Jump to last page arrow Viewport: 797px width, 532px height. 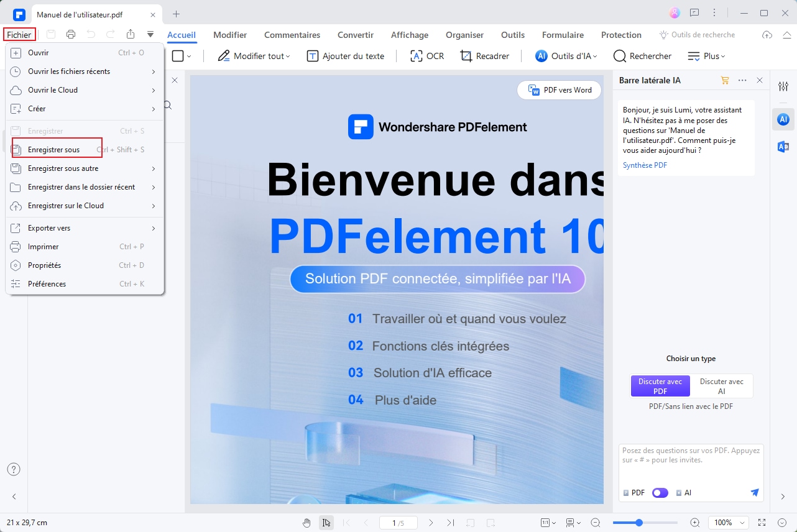pos(451,523)
